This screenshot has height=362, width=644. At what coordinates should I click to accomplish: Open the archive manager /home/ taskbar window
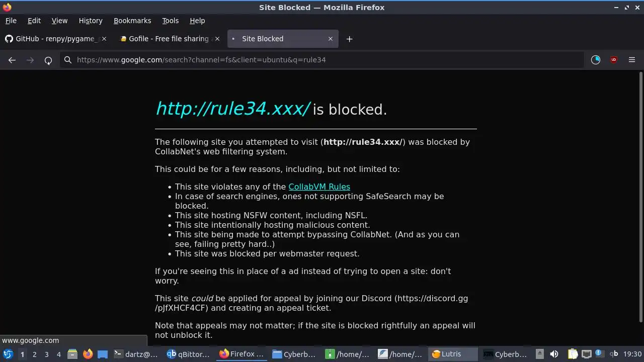[x=348, y=354]
